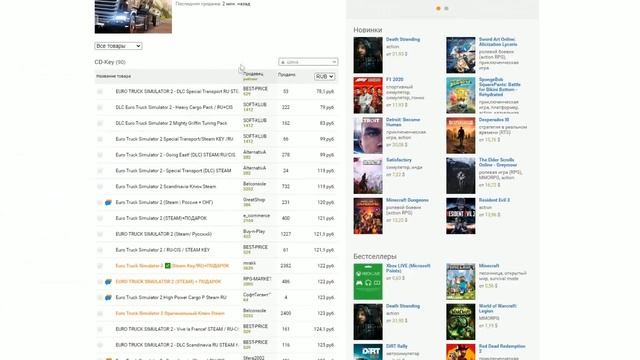Click the blue icon beside Euro Truck Simulator 2 (Steam | Россия + СНГ)

(x=108, y=202)
